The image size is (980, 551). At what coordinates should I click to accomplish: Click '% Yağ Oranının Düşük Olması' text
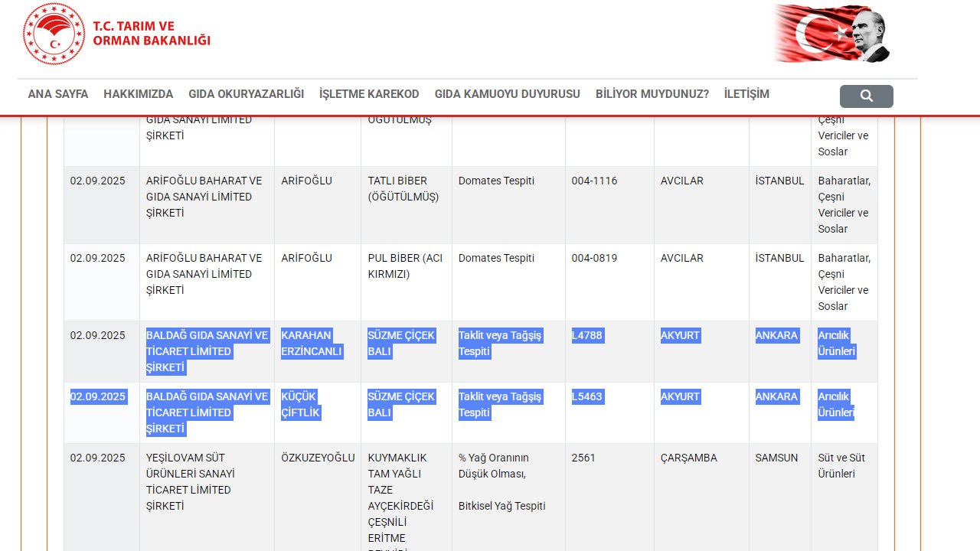pyautogui.click(x=494, y=466)
